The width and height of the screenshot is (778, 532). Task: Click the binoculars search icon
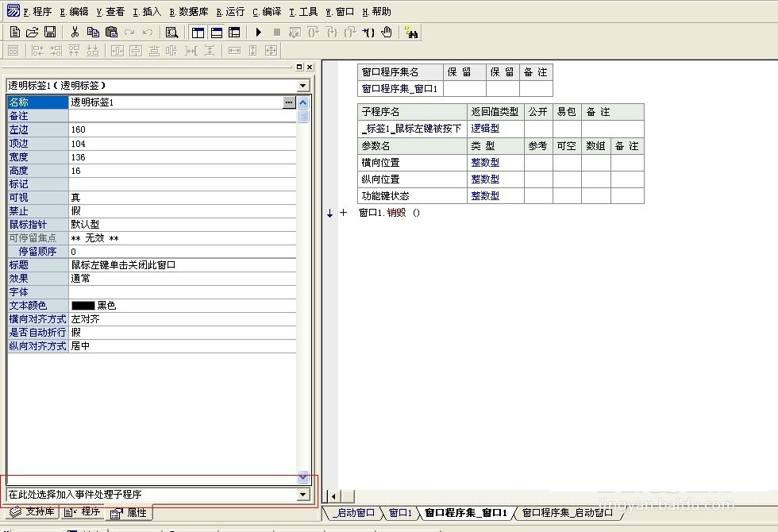[x=411, y=33]
